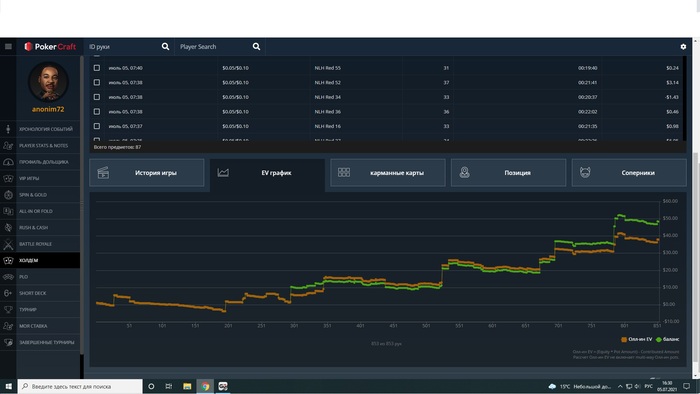The image size is (700, 394).
Task: Switch to EV график tab
Action: [x=267, y=173]
